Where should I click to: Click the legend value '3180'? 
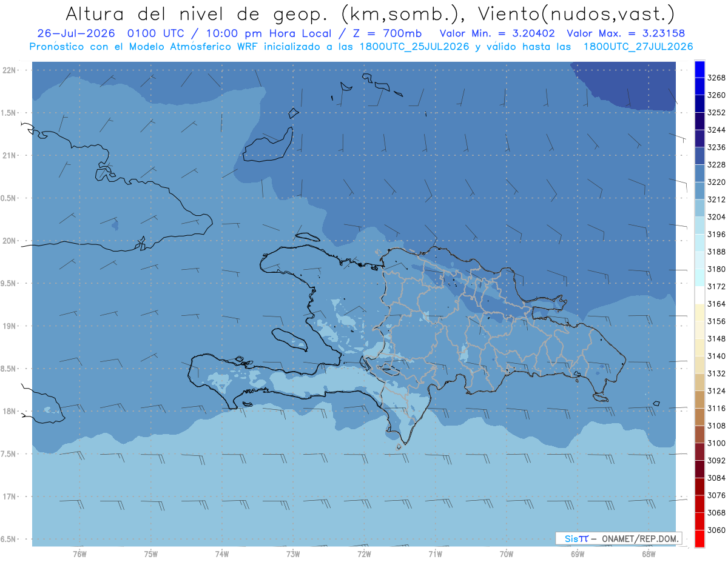coord(716,269)
